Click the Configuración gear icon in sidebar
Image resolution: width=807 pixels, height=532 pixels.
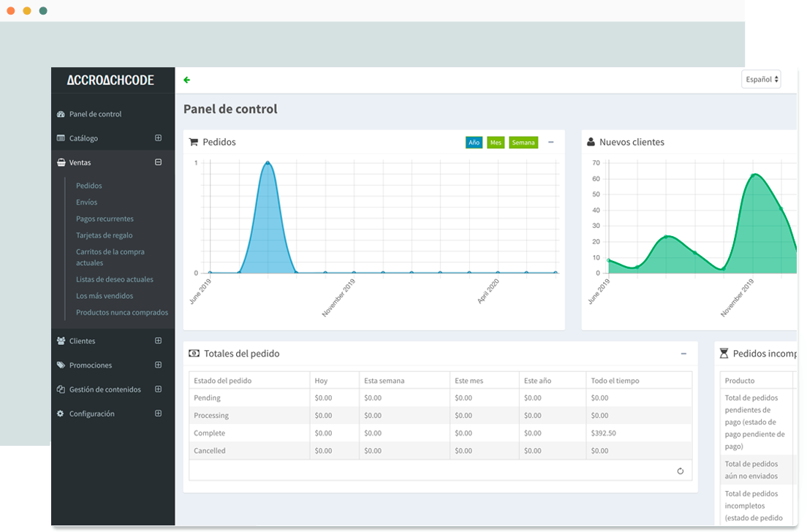coord(61,414)
